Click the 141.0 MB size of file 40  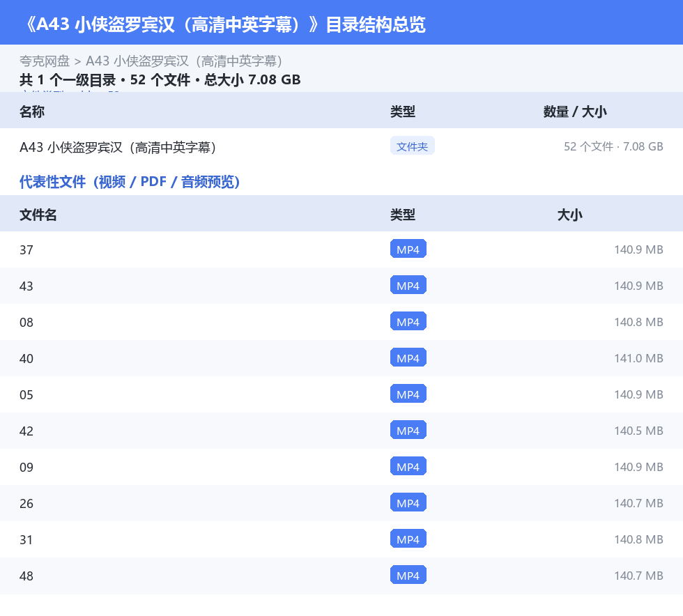[x=638, y=358]
